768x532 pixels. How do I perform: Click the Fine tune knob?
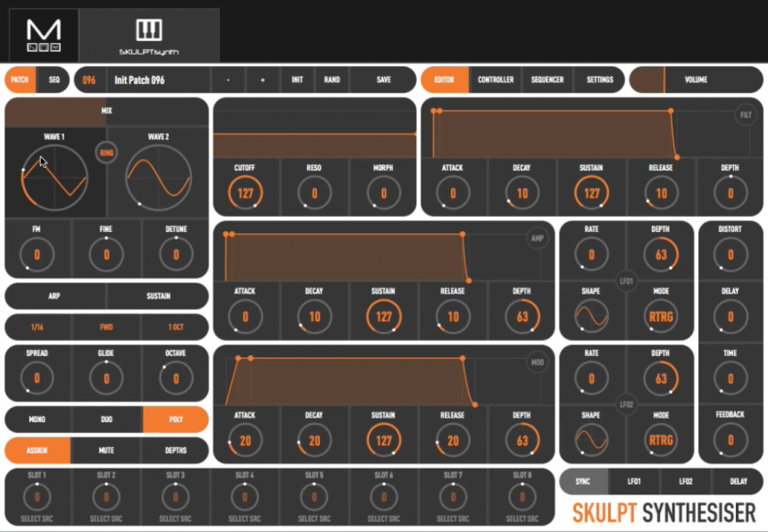tap(106, 254)
